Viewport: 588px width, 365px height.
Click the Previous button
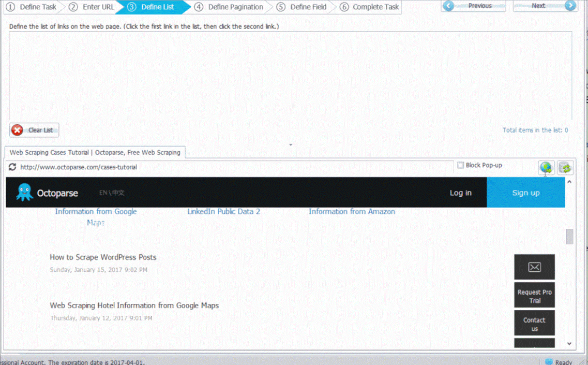pos(473,6)
